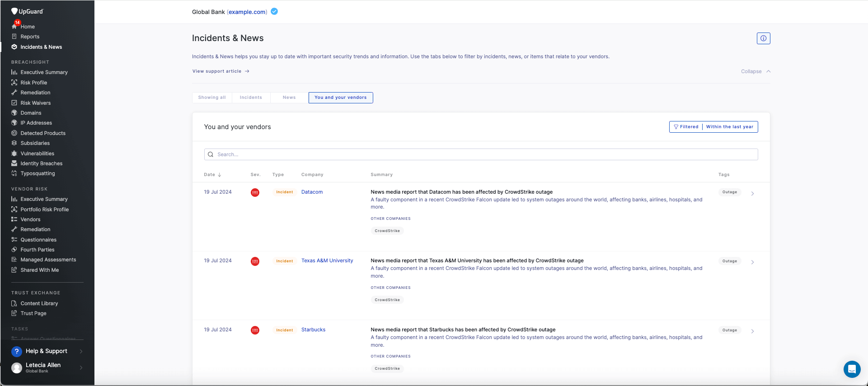Click the Typosquatting icon
Image resolution: width=868 pixels, height=386 pixels.
[14, 173]
